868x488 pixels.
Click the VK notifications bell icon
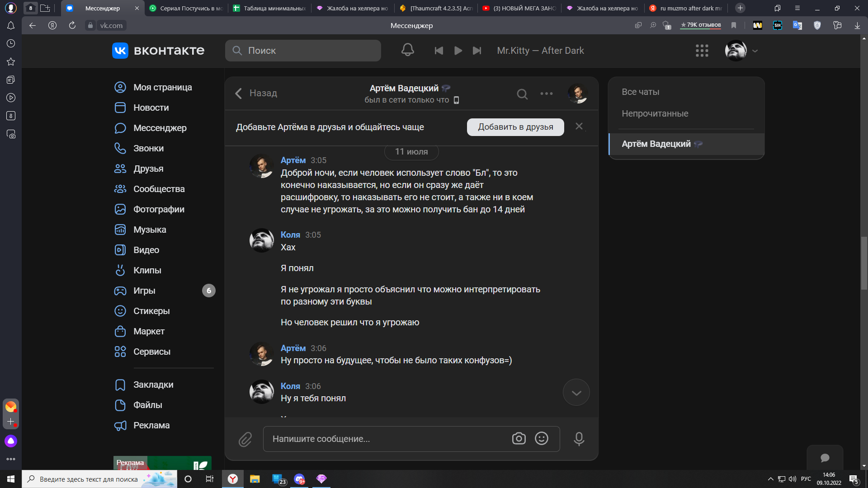[407, 50]
